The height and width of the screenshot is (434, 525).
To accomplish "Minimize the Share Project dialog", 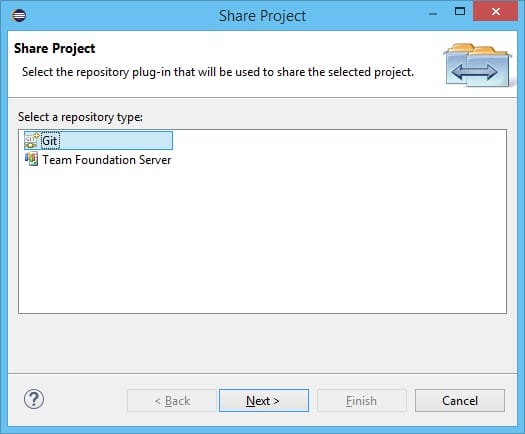I will click(433, 13).
